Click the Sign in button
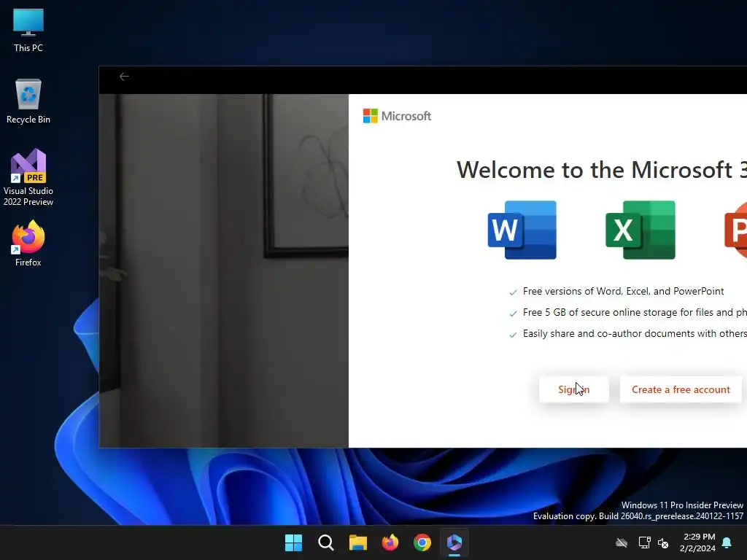This screenshot has height=560, width=747. click(x=573, y=389)
